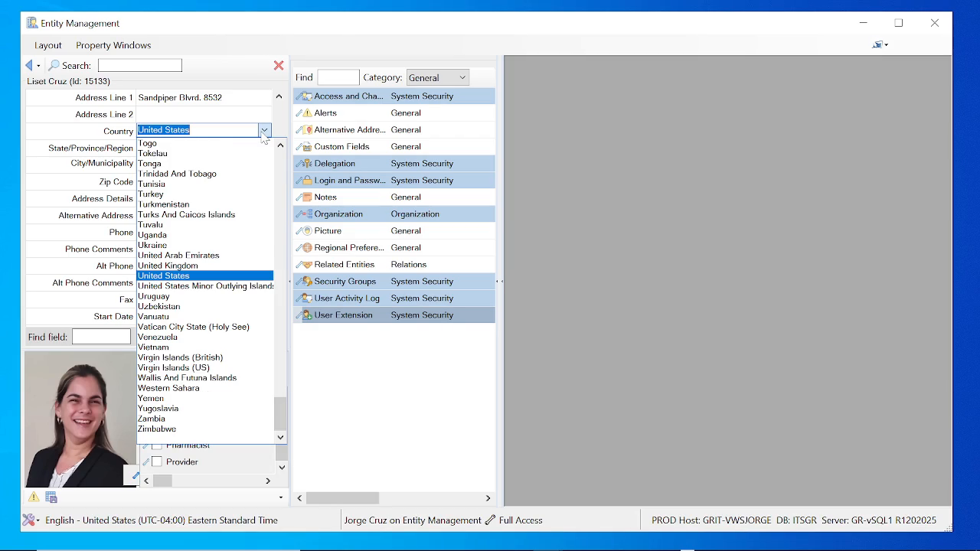Expand the overflow arrow below the roles list
Screen dimensions: 980x551
280,497
